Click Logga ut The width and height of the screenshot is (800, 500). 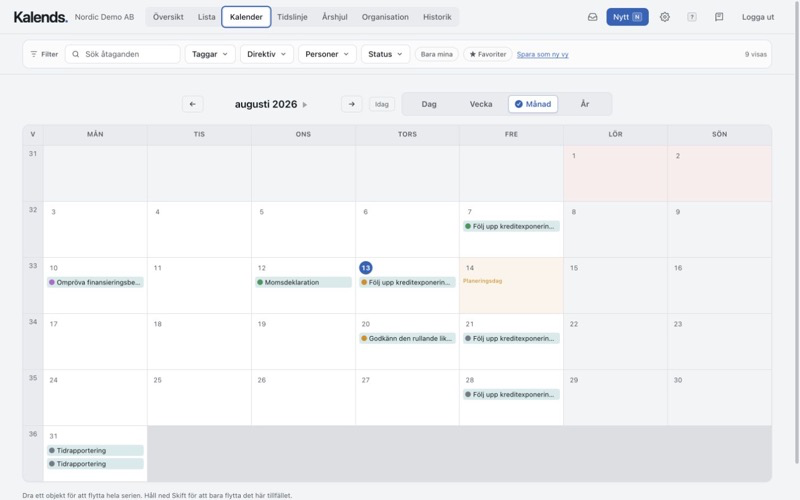tap(758, 17)
